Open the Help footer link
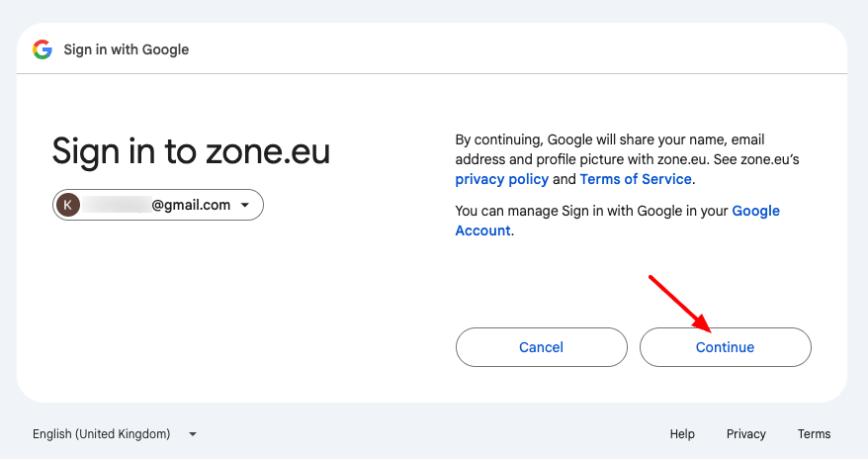 (682, 433)
